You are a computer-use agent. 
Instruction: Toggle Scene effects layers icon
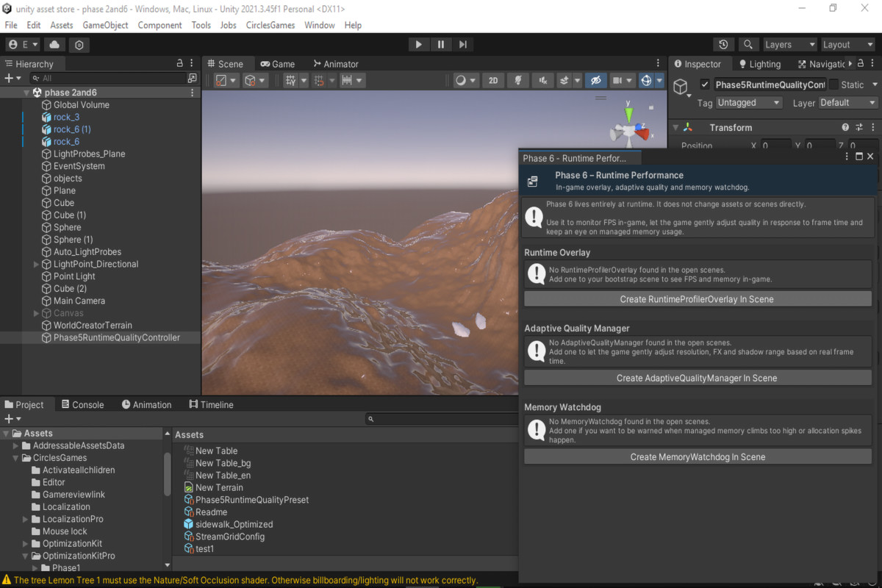(x=564, y=81)
